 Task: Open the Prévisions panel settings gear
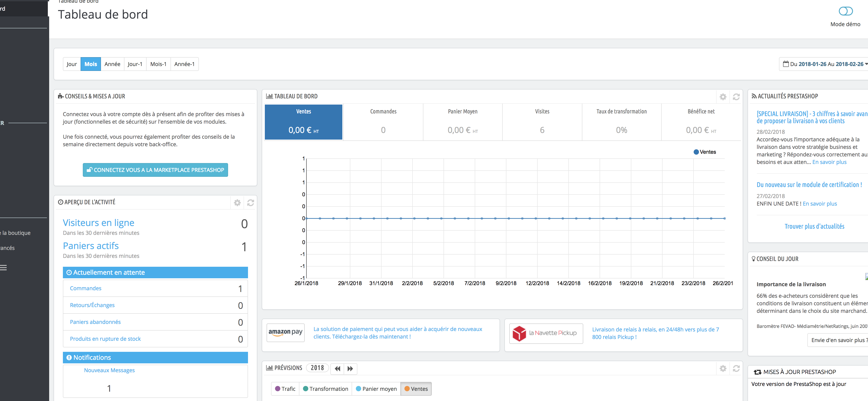point(723,369)
